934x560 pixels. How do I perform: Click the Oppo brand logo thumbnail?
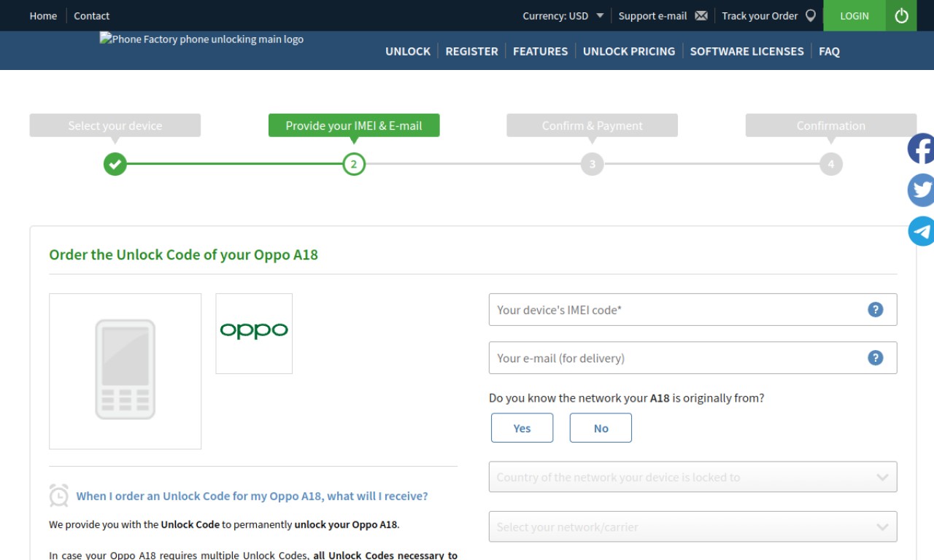pos(254,333)
